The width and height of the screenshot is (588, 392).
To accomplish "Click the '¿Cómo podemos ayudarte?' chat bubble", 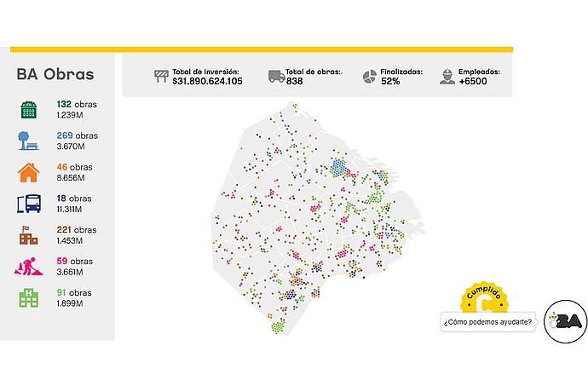I will 488,322.
